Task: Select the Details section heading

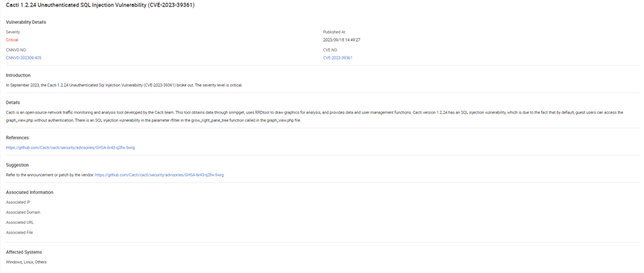Action: point(13,103)
